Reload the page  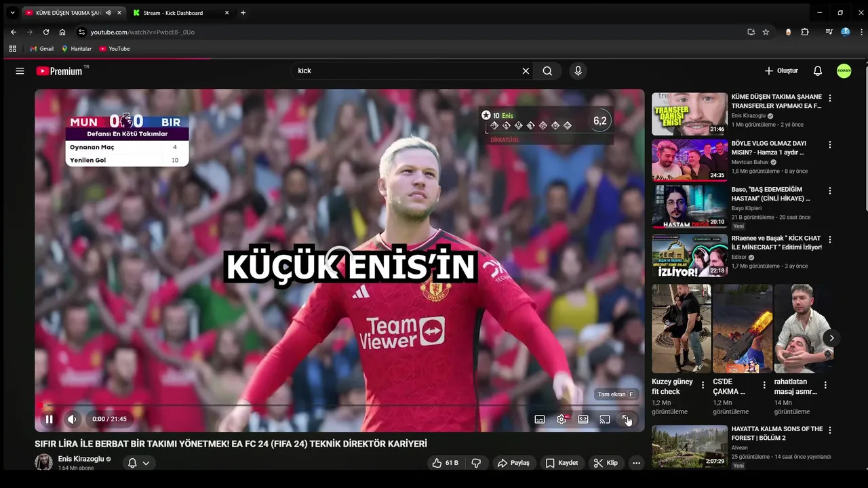(x=46, y=32)
